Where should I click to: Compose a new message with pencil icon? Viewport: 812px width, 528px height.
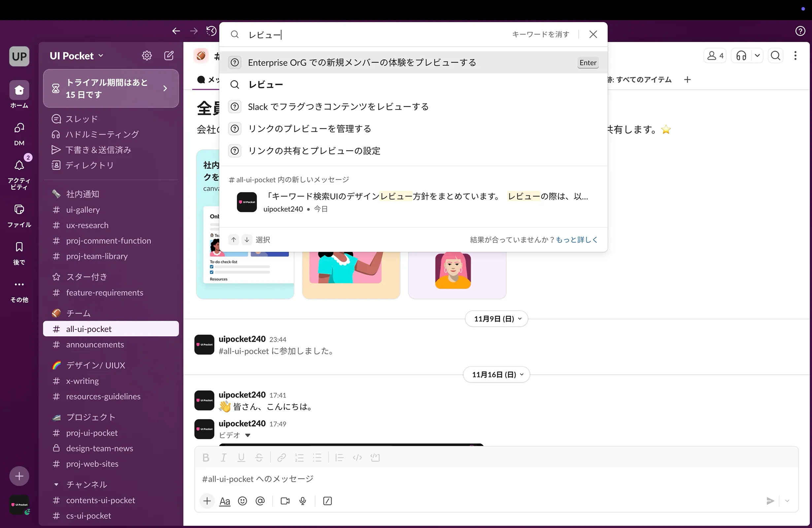pyautogui.click(x=169, y=55)
